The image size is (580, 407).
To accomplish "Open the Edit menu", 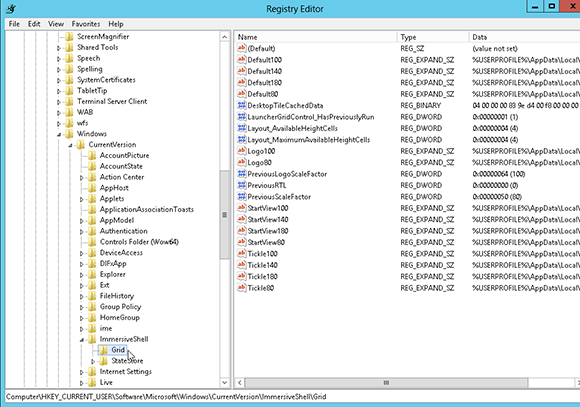I will 34,24.
